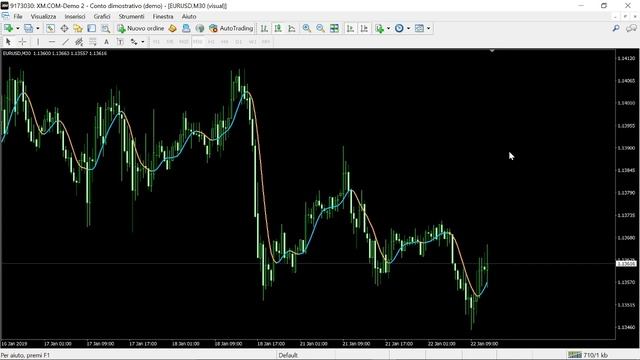This screenshot has height=360, width=640.
Task: Click the Default profile in status bar
Action: 288,355
